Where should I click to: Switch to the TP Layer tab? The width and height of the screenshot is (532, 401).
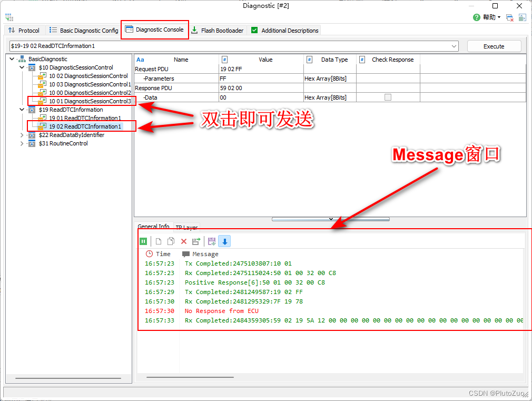pyautogui.click(x=186, y=227)
